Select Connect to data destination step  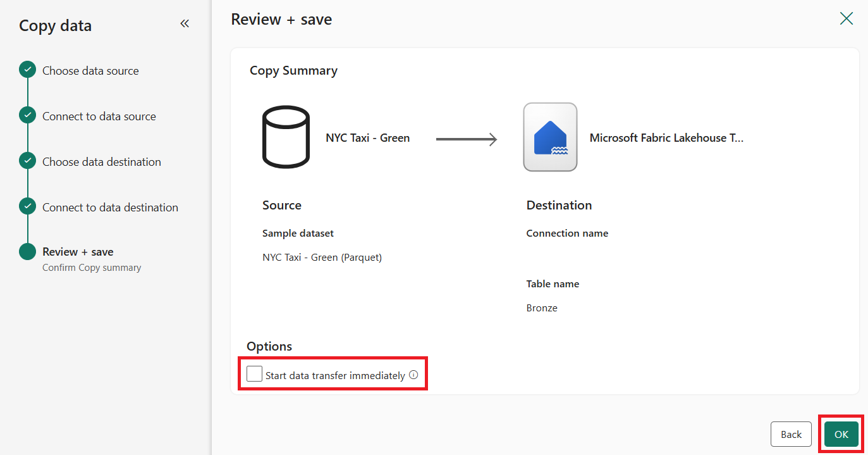point(110,208)
